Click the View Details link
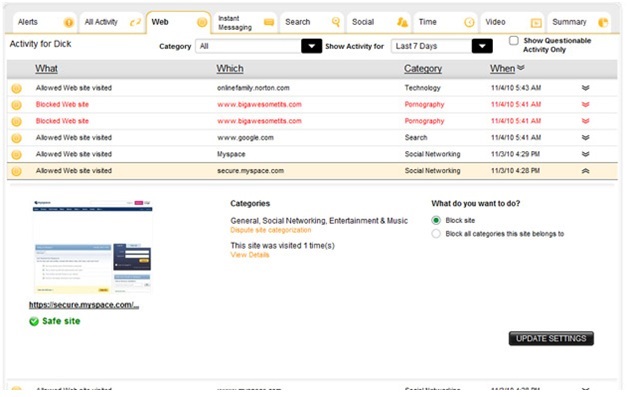Viewport: 628px width, 397px height. tap(250, 255)
